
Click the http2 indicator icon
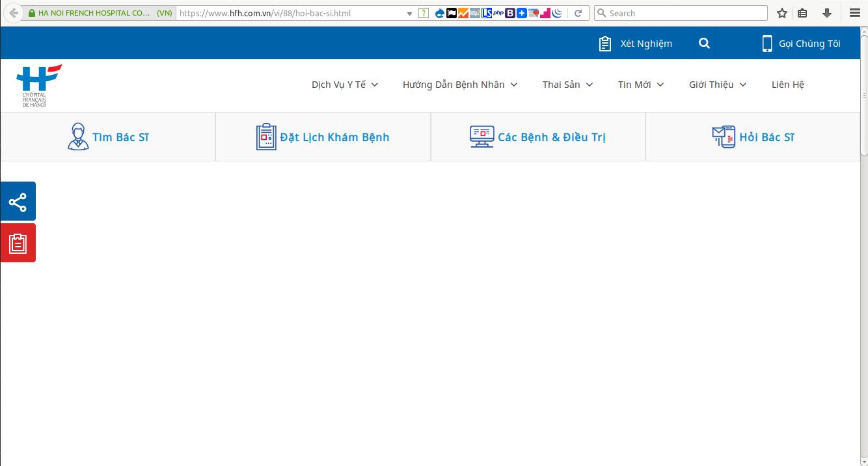[475, 13]
